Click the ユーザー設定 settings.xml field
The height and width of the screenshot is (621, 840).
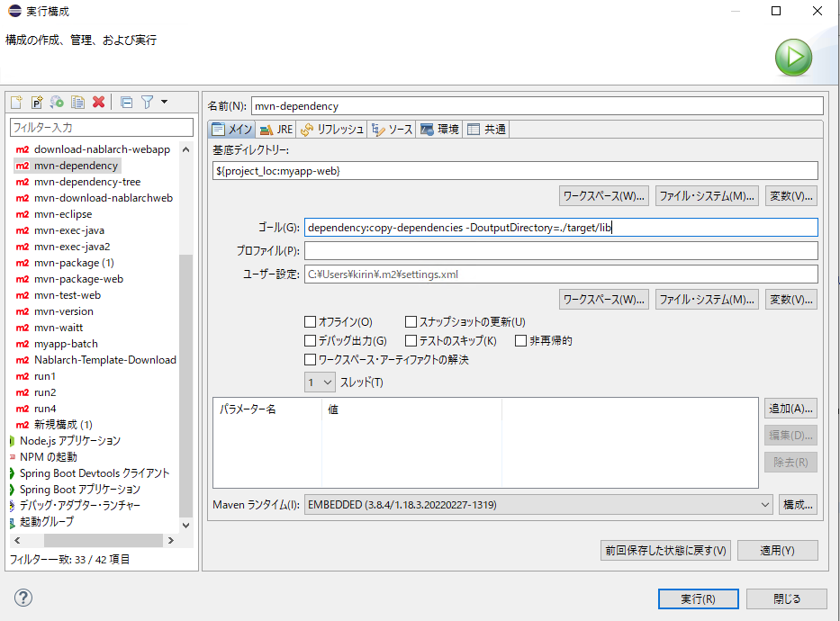click(561, 274)
